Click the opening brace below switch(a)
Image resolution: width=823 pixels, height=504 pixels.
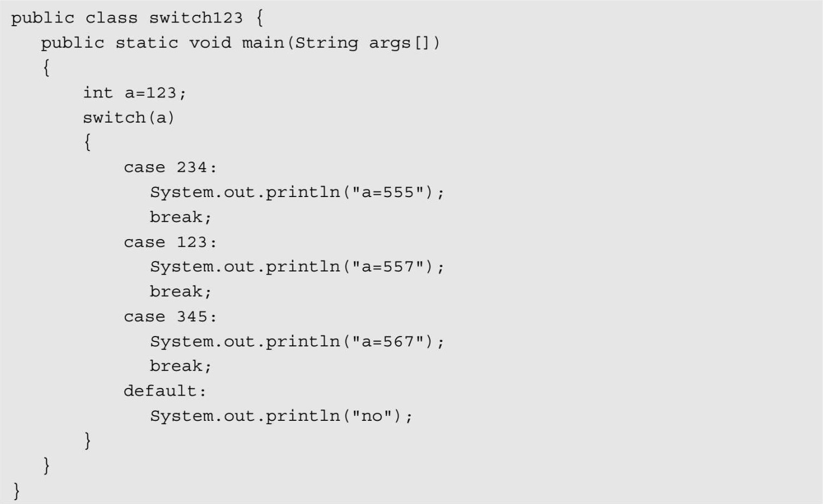point(87,143)
